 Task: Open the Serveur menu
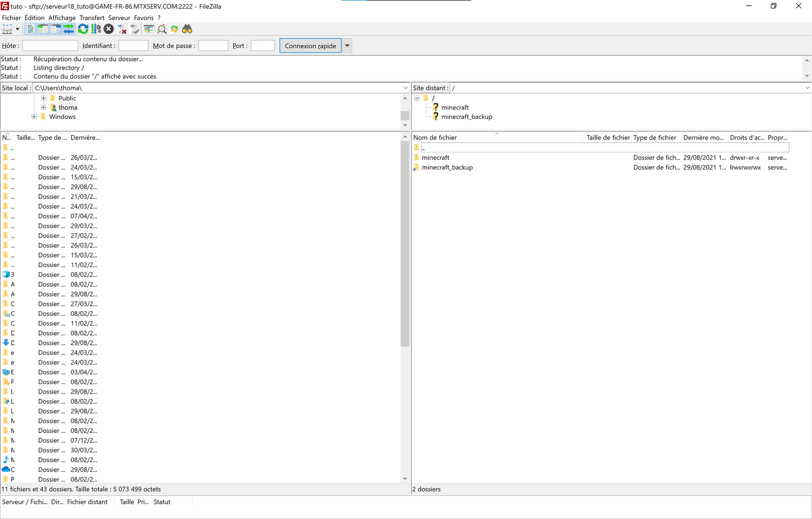[119, 18]
